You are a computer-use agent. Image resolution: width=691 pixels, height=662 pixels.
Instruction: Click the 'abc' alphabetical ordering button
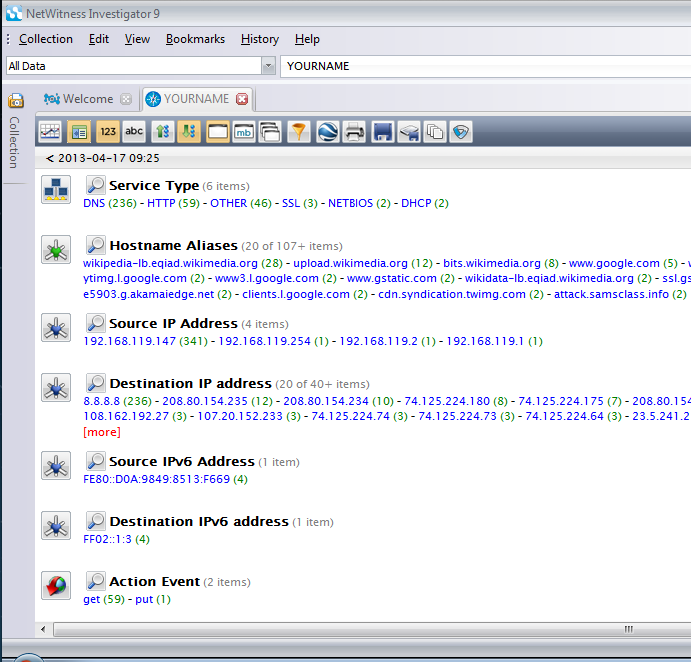click(x=134, y=131)
